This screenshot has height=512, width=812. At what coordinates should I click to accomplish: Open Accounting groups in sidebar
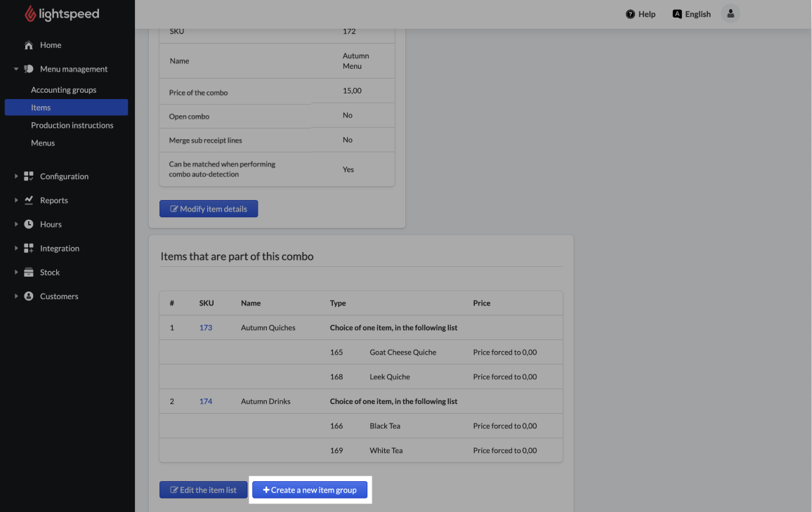[x=63, y=90]
